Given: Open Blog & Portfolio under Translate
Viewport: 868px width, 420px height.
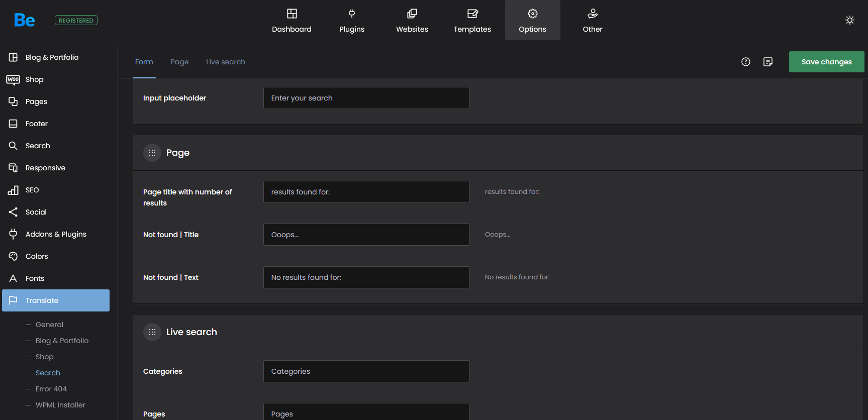Looking at the screenshot, I should coord(62,341).
